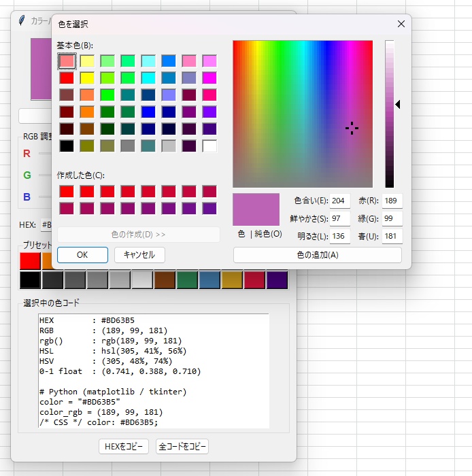The width and height of the screenshot is (472, 476).
Task: Click the 0-1 float values line
Action: coord(120,371)
